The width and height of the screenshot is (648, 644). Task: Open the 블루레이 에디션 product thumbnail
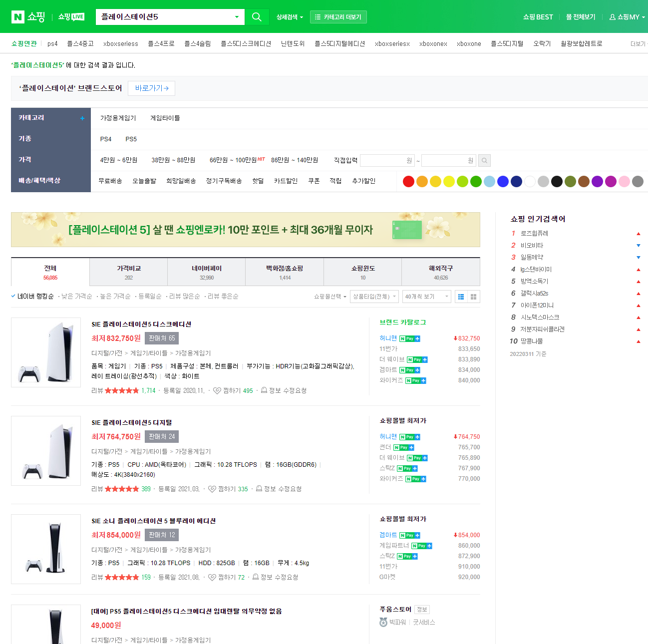point(46,549)
